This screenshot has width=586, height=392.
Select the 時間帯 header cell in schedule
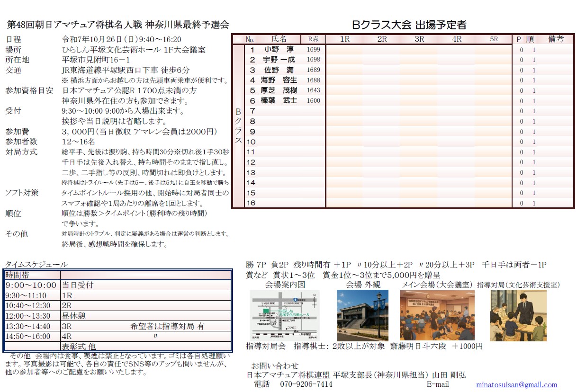32,275
